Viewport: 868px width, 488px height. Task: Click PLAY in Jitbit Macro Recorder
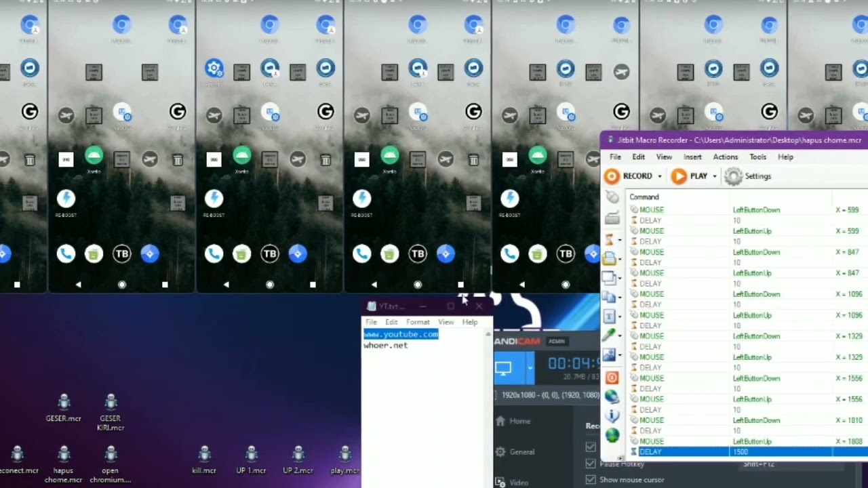(x=689, y=176)
